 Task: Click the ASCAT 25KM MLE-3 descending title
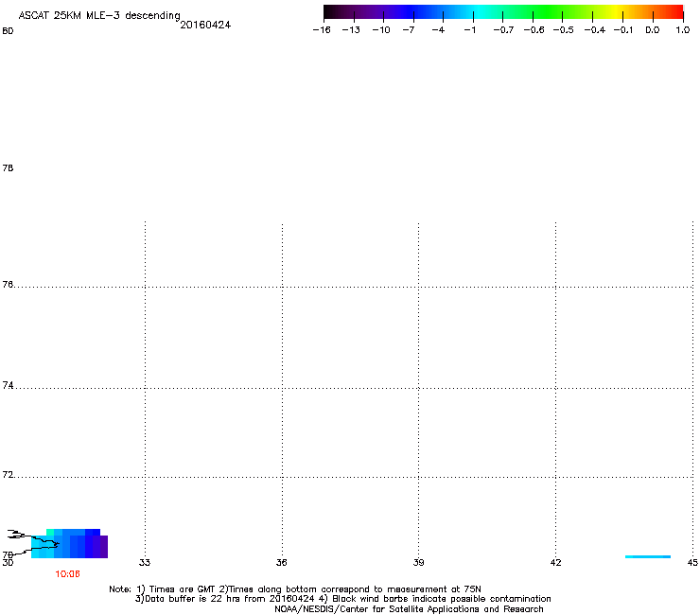pos(99,15)
